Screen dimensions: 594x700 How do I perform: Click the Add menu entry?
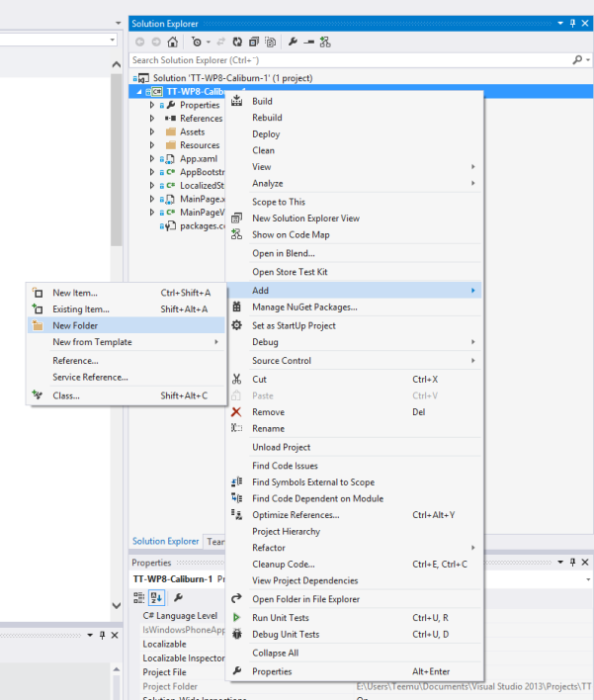(356, 291)
